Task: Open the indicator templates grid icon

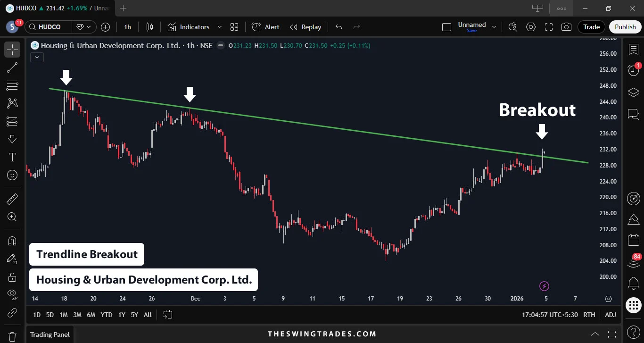Action: click(234, 27)
